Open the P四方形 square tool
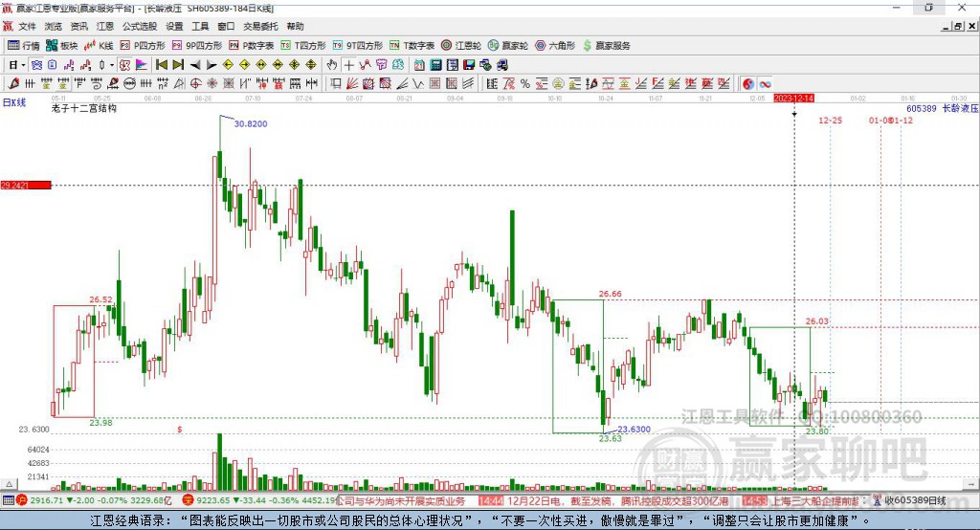 point(143,46)
